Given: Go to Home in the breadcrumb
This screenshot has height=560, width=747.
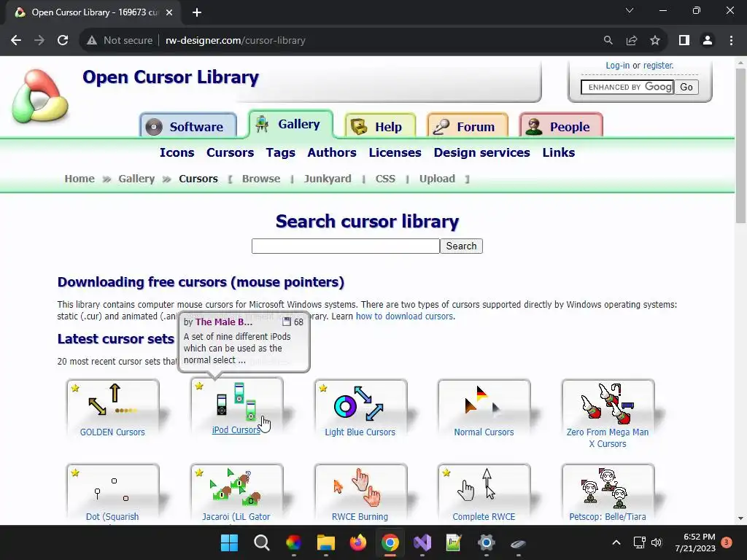Looking at the screenshot, I should (x=80, y=179).
